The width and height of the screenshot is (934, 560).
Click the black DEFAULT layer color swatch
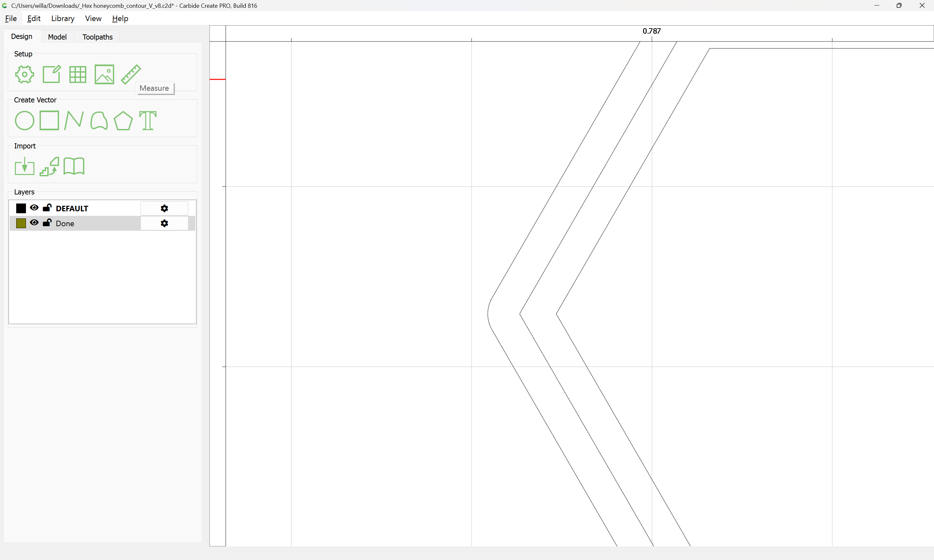pyautogui.click(x=21, y=208)
